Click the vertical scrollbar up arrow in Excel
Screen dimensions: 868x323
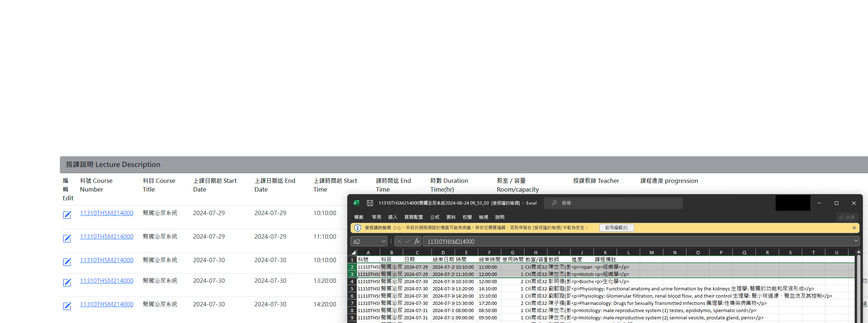859,252
